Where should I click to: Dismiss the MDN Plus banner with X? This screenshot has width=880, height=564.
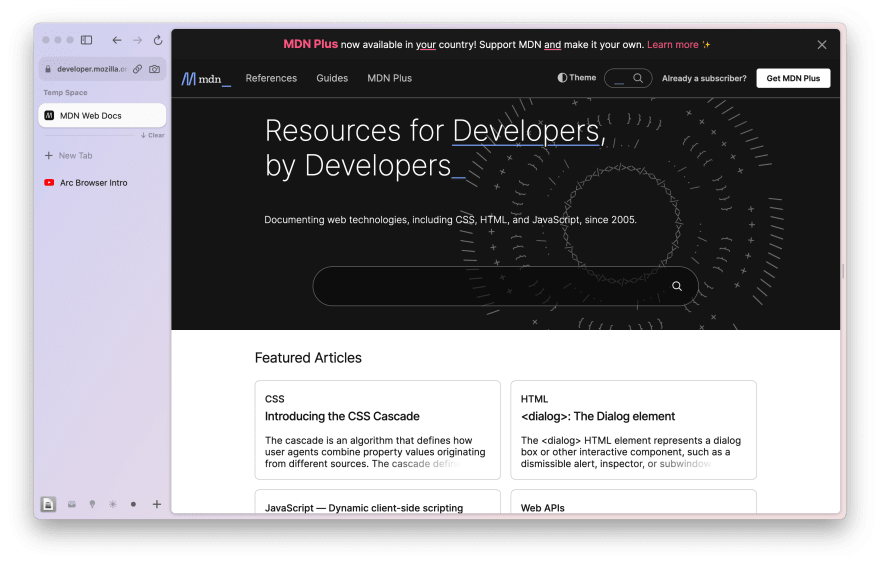(822, 45)
